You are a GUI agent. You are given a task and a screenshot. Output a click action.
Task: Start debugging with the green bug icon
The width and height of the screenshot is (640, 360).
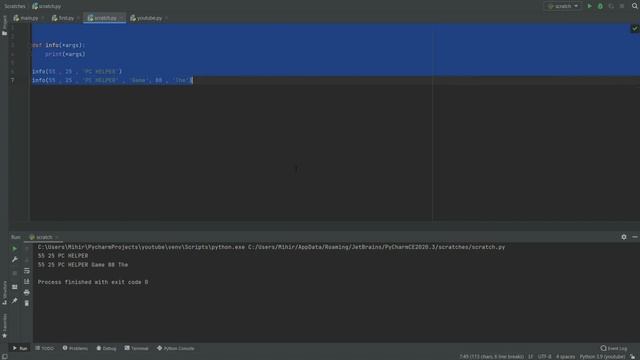(600, 6)
